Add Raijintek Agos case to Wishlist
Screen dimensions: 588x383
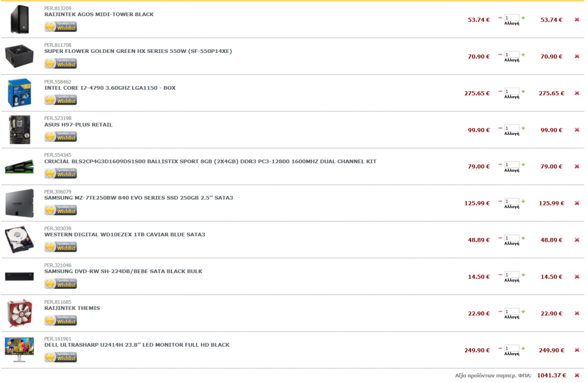[61, 26]
